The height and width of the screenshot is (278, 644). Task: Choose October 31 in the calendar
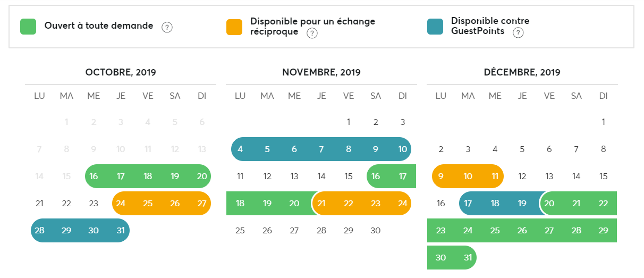point(121,231)
